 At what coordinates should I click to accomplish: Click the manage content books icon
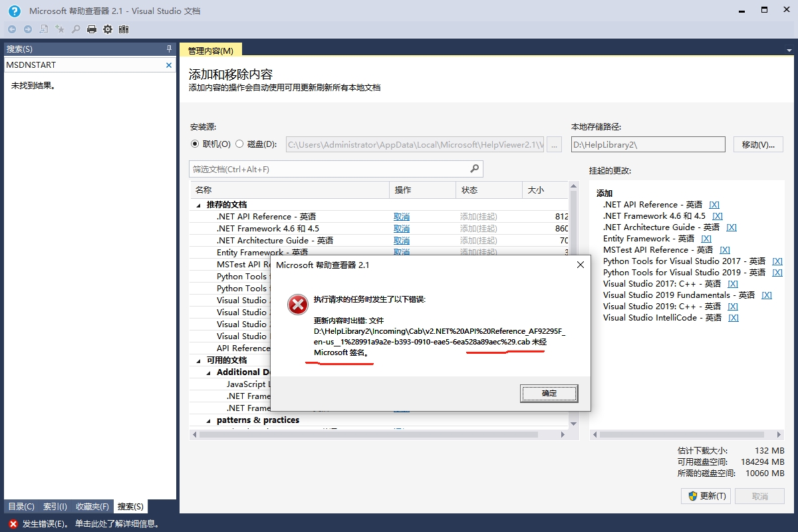124,29
